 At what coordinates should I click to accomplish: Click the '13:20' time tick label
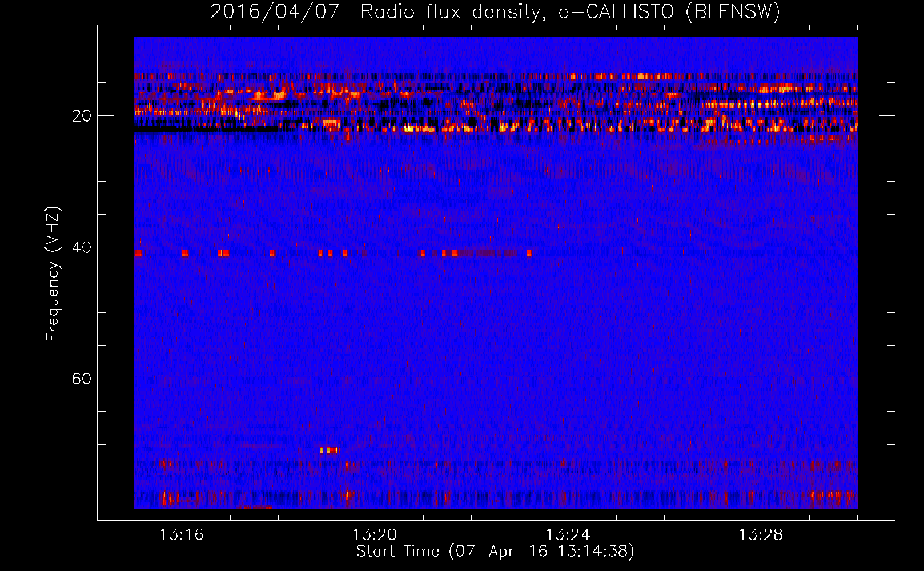375,535
